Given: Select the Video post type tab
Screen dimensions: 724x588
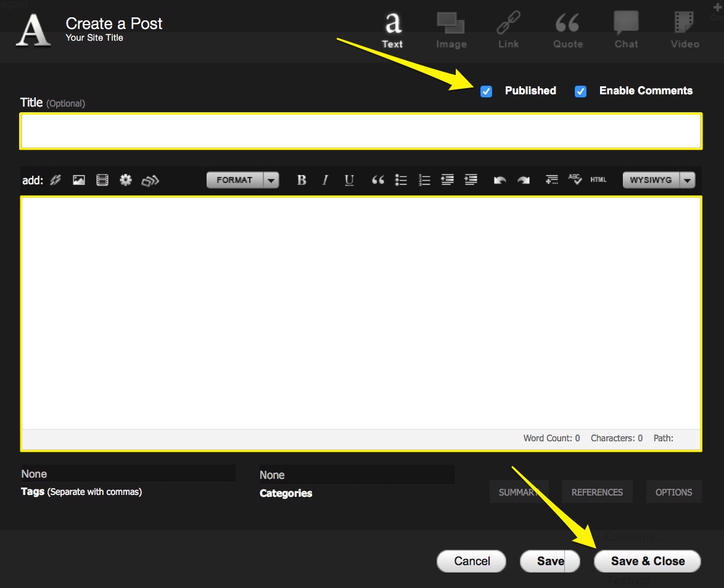Looking at the screenshot, I should [685, 31].
